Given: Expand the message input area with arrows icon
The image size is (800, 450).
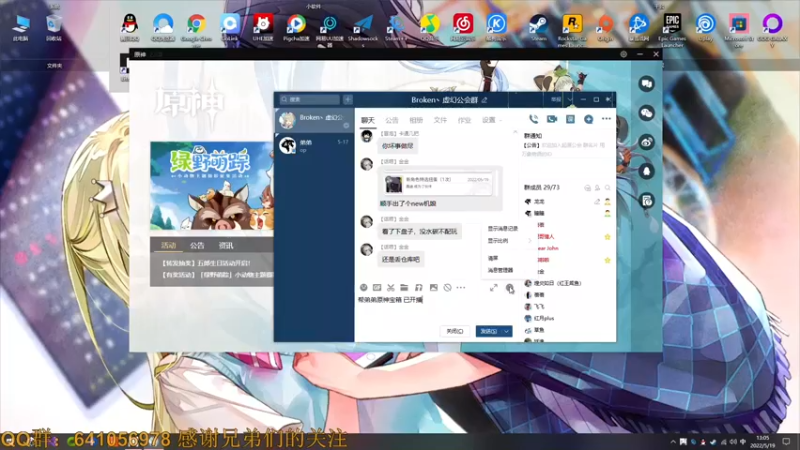Looking at the screenshot, I should point(493,288).
